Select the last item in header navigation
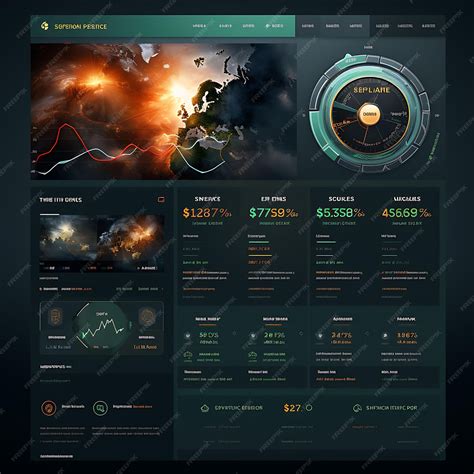 pos(428,26)
